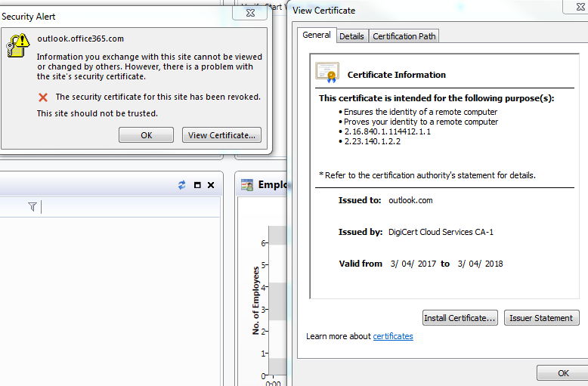Close the background panel with X icon

coord(211,185)
